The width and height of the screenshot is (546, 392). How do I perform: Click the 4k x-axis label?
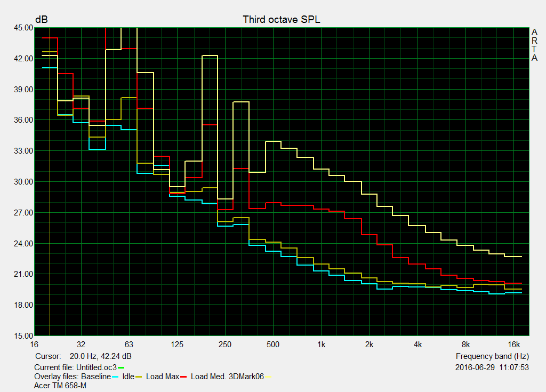pyautogui.click(x=418, y=345)
